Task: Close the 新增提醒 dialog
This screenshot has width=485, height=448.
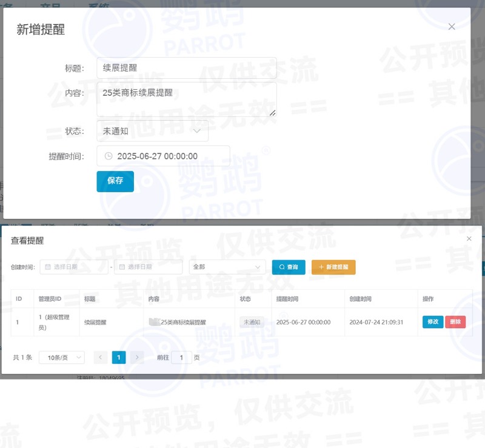Action: click(452, 27)
